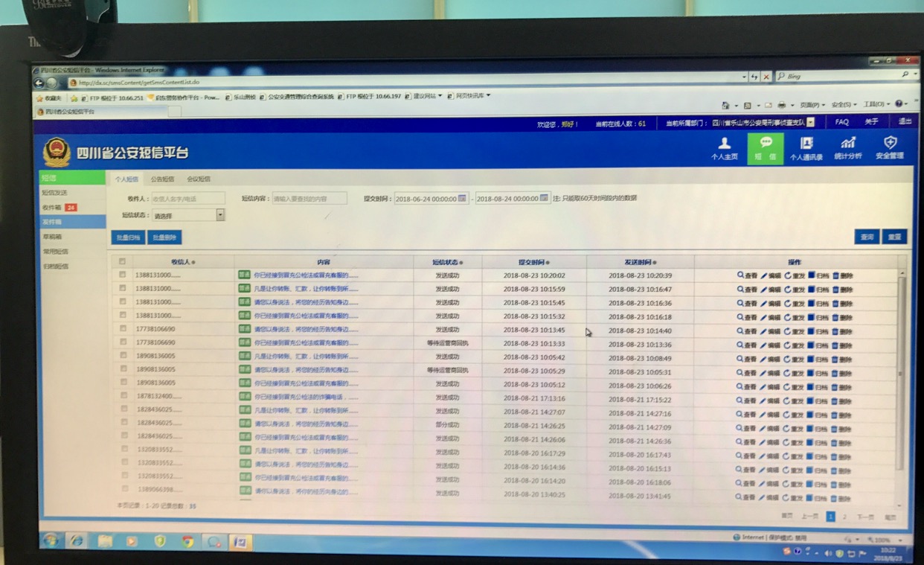Open the 当前所属部门 department dropdown

(x=810, y=123)
